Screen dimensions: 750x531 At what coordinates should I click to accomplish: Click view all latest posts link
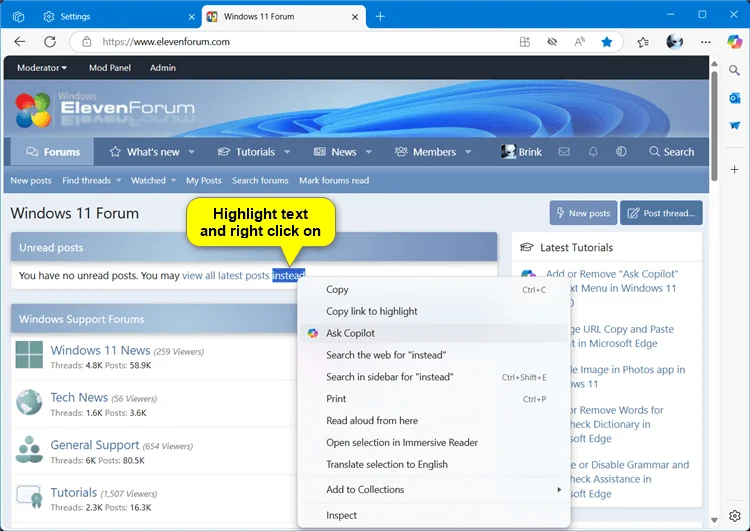tap(226, 276)
